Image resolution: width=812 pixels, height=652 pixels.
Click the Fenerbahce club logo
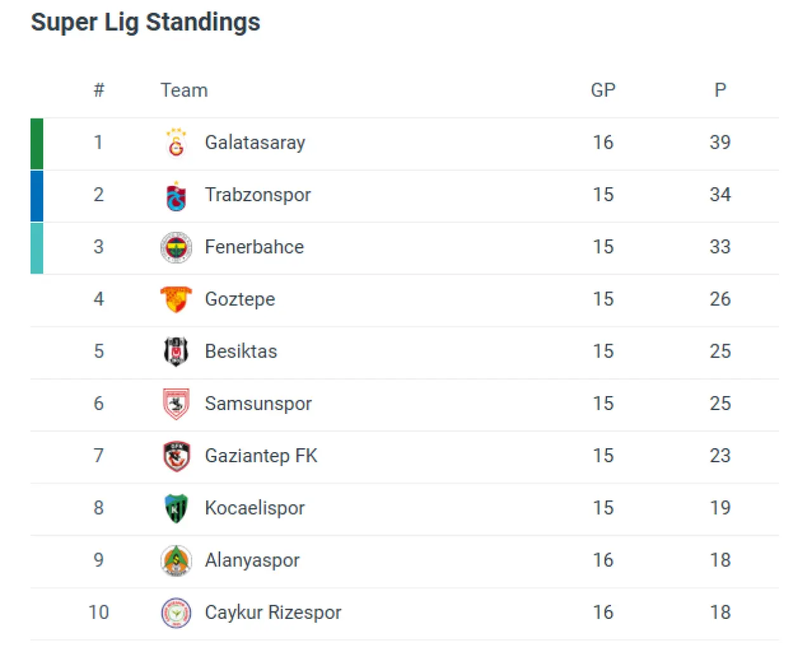pyautogui.click(x=176, y=248)
